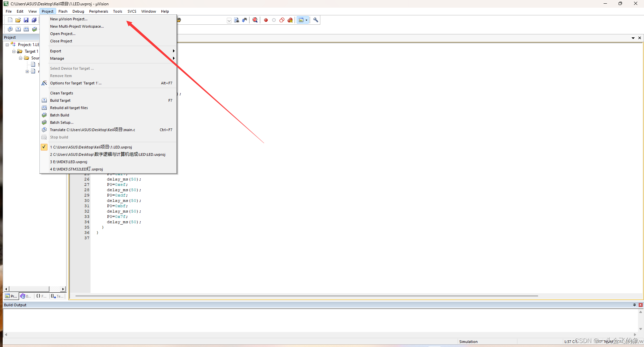The height and width of the screenshot is (347, 644).
Task: Pin the Build Output panel
Action: [634, 305]
